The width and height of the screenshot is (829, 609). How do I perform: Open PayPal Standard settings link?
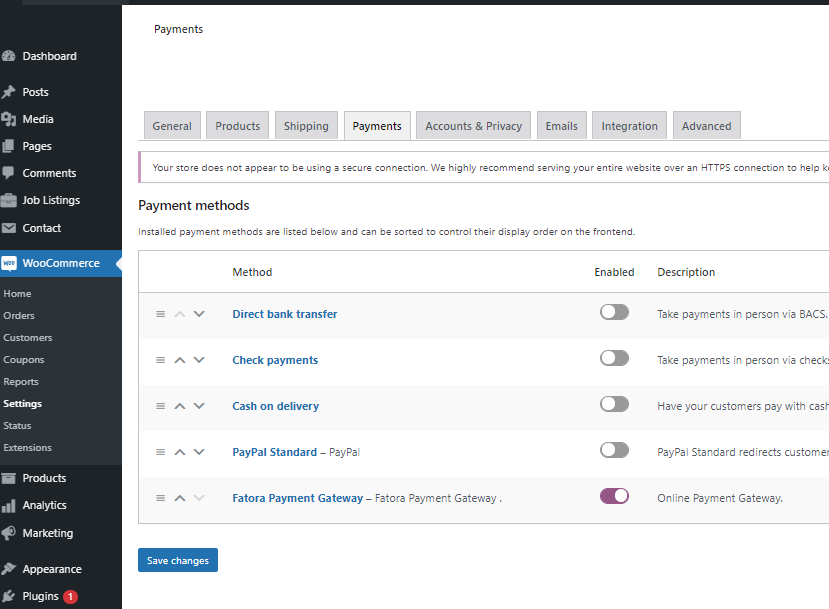[x=274, y=452]
